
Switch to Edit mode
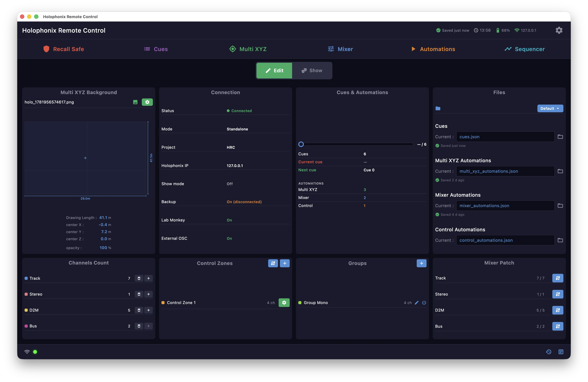pyautogui.click(x=274, y=70)
